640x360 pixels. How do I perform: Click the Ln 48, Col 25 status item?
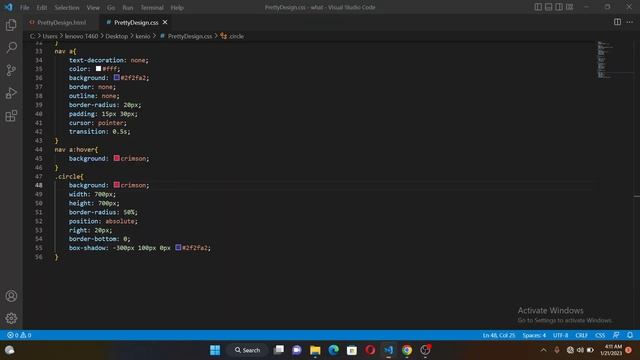pyautogui.click(x=499, y=335)
